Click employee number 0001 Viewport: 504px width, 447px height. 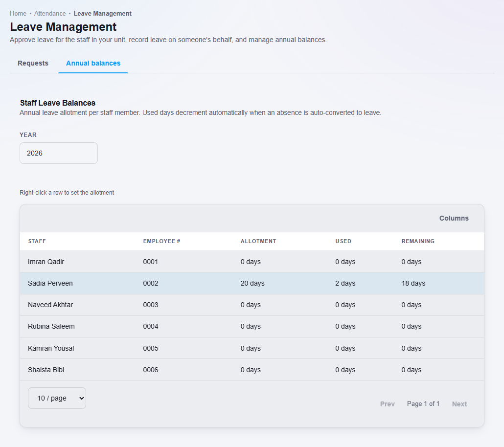coord(151,262)
